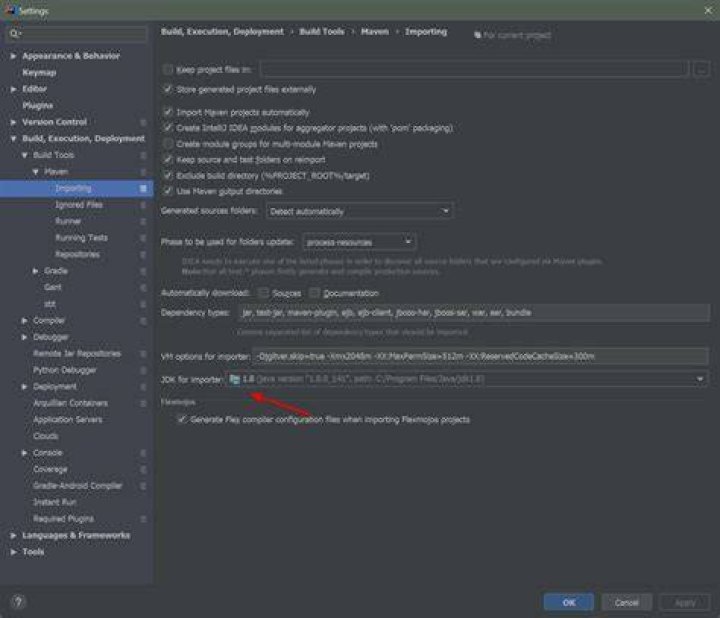Close the Settings dialog window
This screenshot has height=618, width=720.
(x=708, y=10)
